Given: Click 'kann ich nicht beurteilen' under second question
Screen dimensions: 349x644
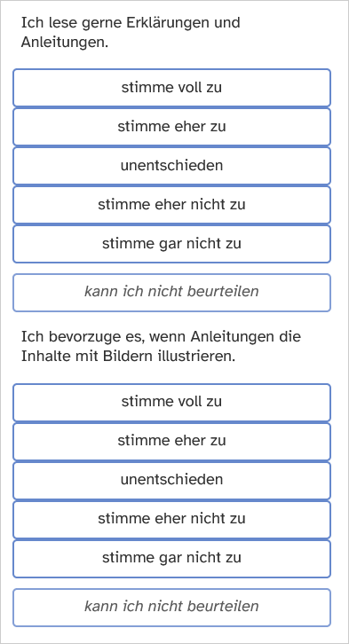Looking at the screenshot, I should pyautogui.click(x=171, y=608).
